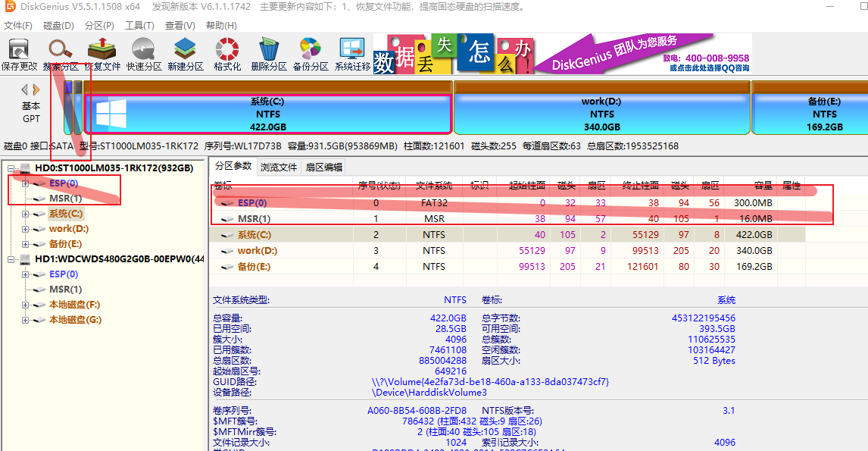Screen dimensions: 868x451
Task: Open the 查看(V) menu
Action: [180, 26]
